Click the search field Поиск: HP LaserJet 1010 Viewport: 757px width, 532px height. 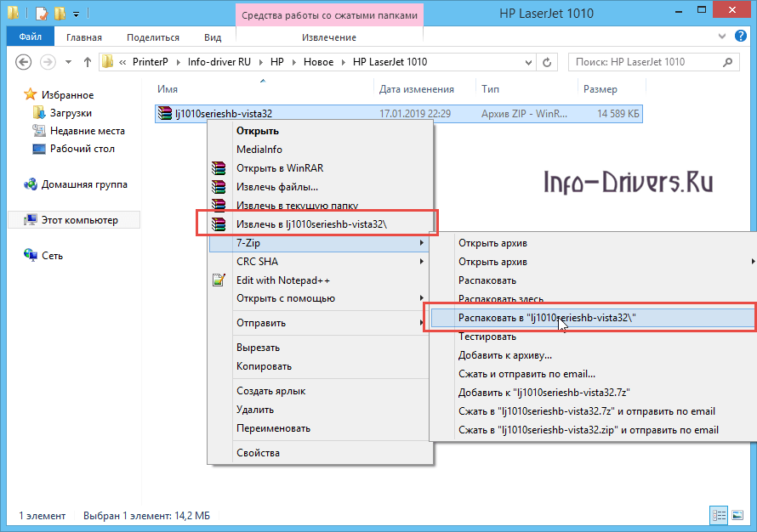click(x=646, y=62)
